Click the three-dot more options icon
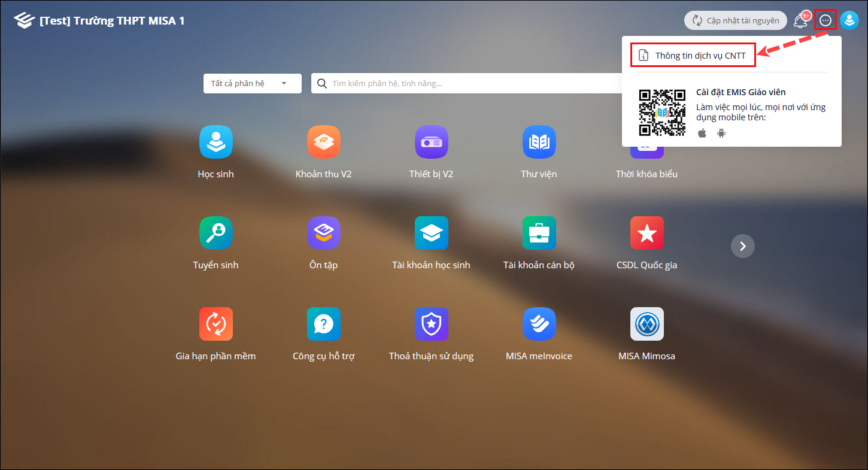This screenshot has height=470, width=868. click(x=825, y=20)
